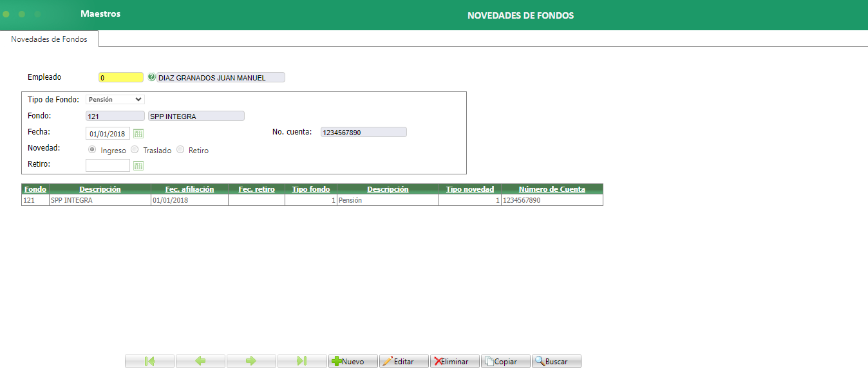
Task: Click the Eliminar X icon
Action: [437, 361]
